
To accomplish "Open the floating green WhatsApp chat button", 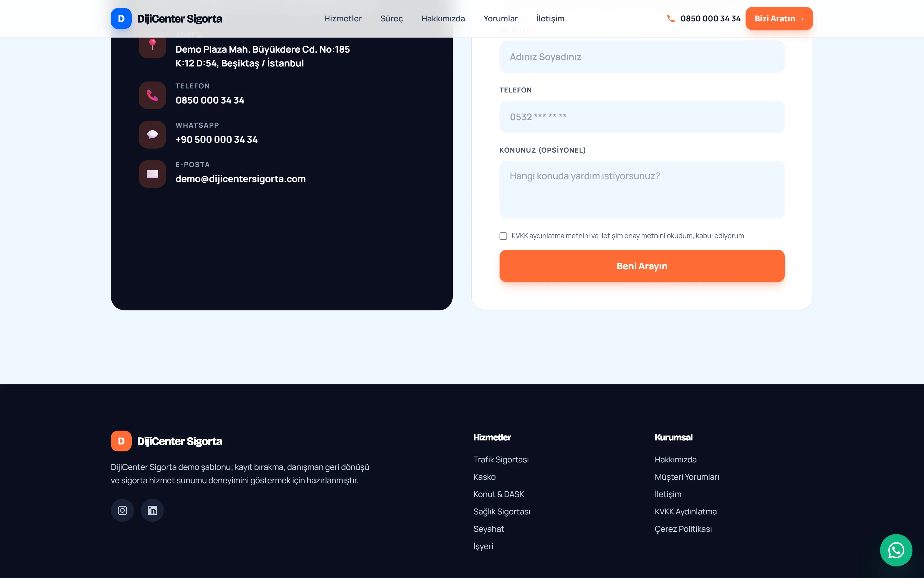I will [x=896, y=550].
